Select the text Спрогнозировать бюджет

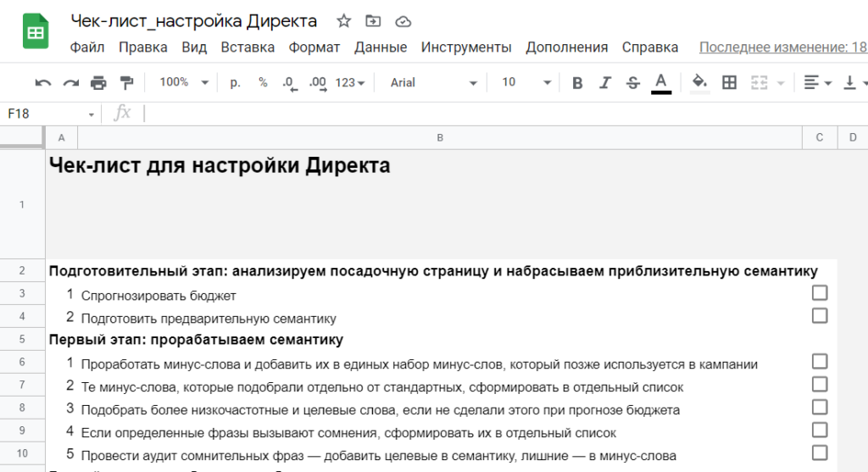click(x=159, y=296)
